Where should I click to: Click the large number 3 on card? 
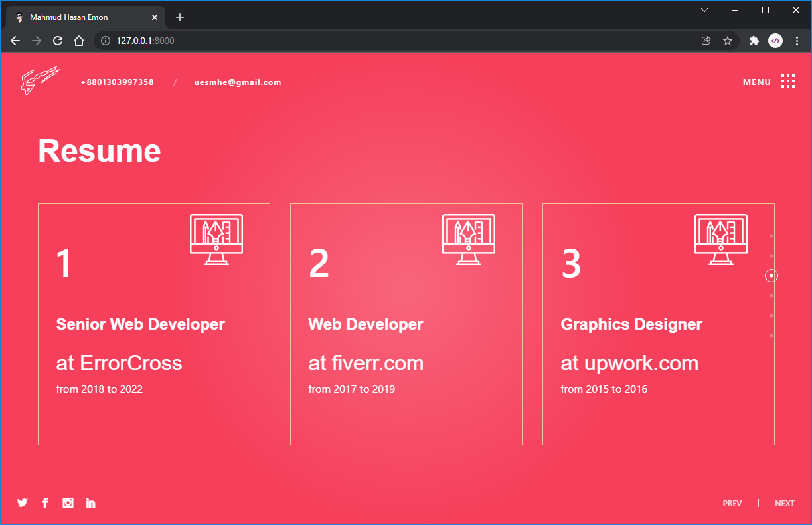(572, 263)
